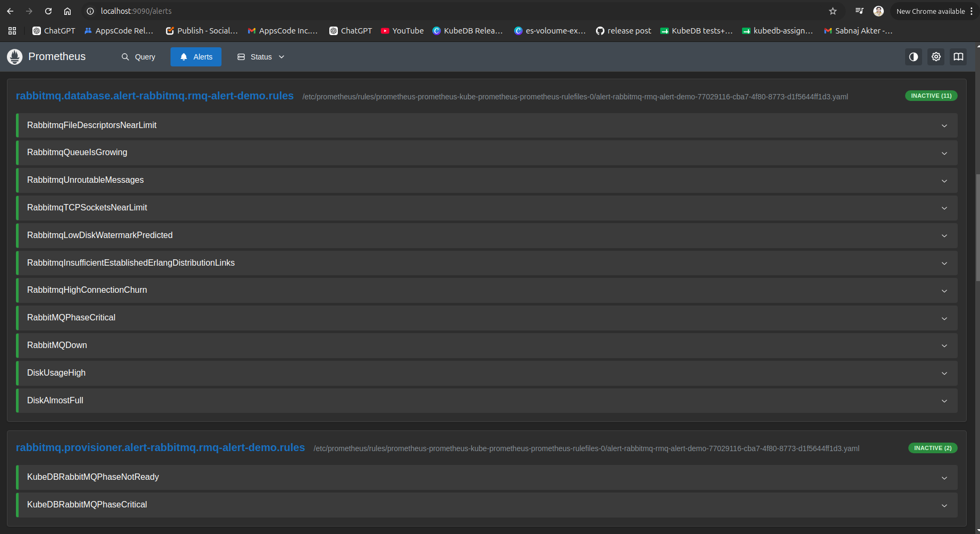
Task: Expand the DiskAlmostFull alert chevron
Action: point(944,401)
